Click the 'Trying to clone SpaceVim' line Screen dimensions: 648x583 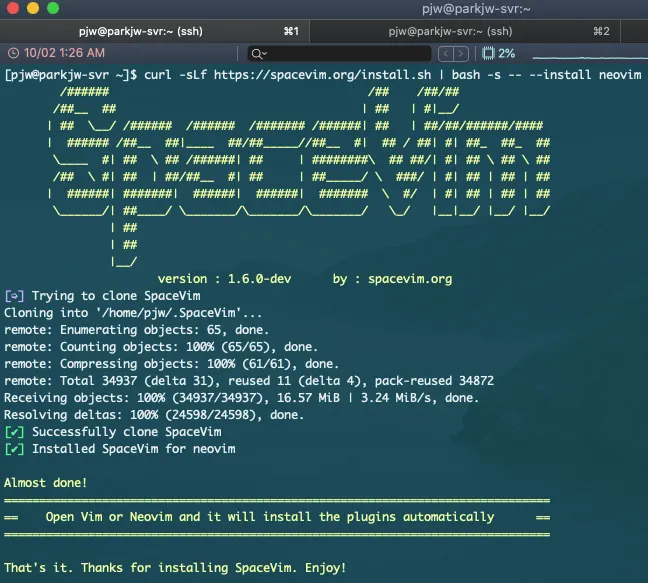click(x=116, y=296)
